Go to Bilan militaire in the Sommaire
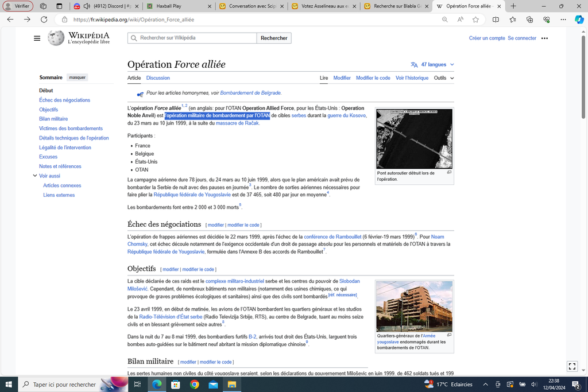The width and height of the screenshot is (588, 392). (x=53, y=119)
